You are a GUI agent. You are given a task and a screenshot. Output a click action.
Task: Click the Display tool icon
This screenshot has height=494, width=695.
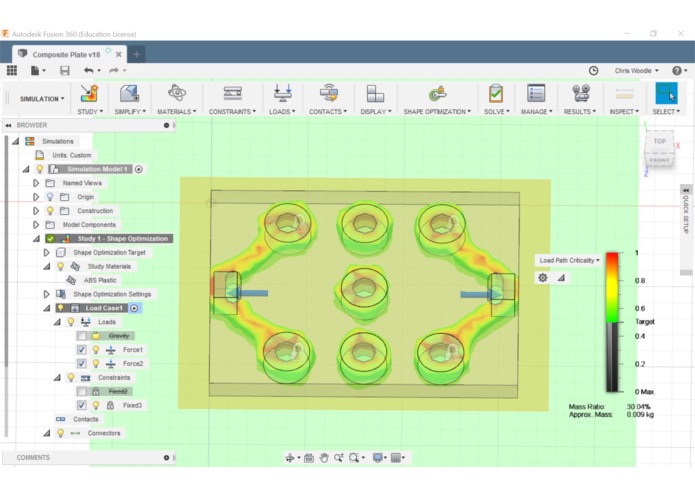click(x=375, y=93)
